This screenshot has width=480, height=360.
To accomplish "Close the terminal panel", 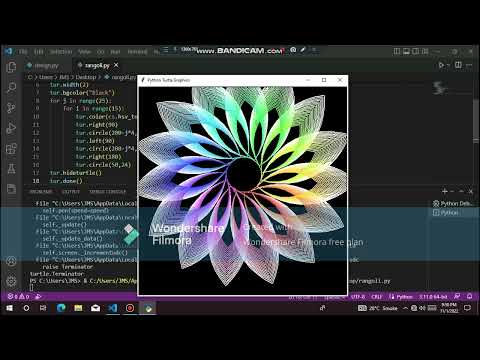I will coord(471,191).
